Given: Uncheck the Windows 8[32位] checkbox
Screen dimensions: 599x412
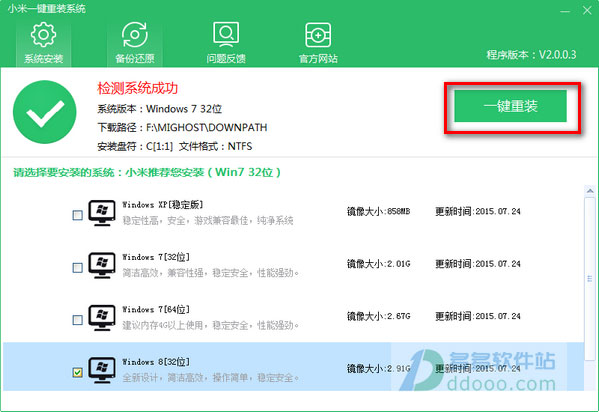Looking at the screenshot, I should tap(78, 372).
